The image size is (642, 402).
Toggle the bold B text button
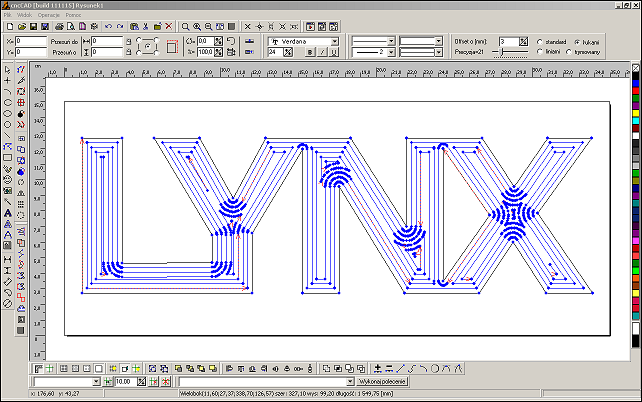310,52
